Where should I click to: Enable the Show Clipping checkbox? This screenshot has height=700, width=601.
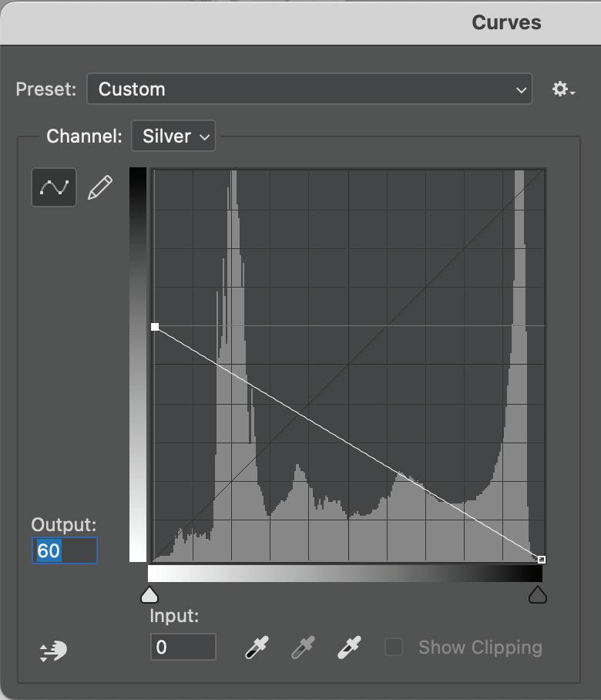[394, 647]
